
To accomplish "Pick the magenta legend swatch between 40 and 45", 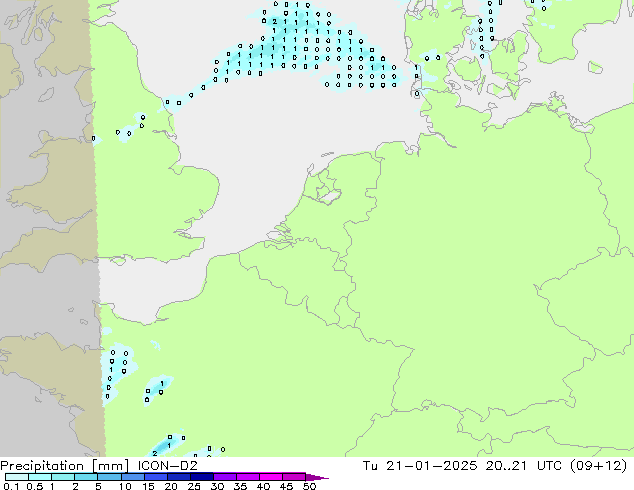I will (271, 477).
